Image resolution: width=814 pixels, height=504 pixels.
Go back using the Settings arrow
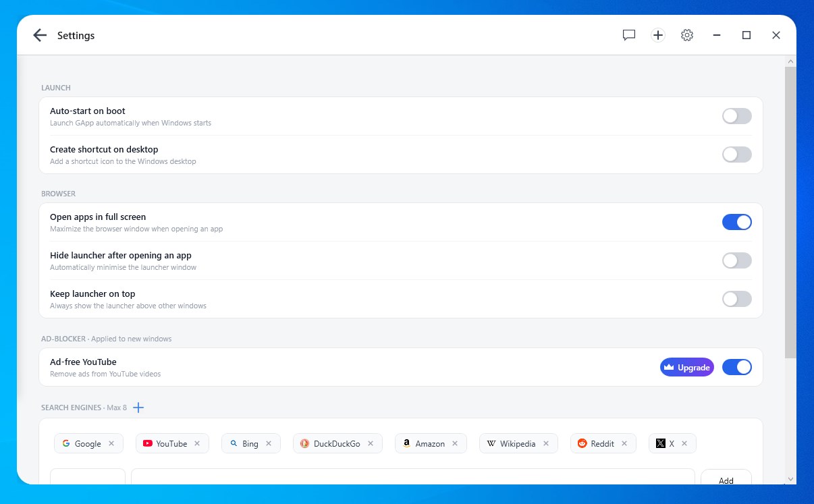[x=40, y=35]
